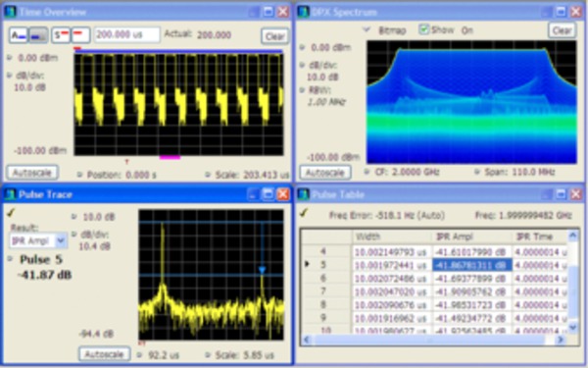Image resolution: width=588 pixels, height=368 pixels.
Task: Click the Pulse Trace checkmark icon
Action: (x=11, y=213)
